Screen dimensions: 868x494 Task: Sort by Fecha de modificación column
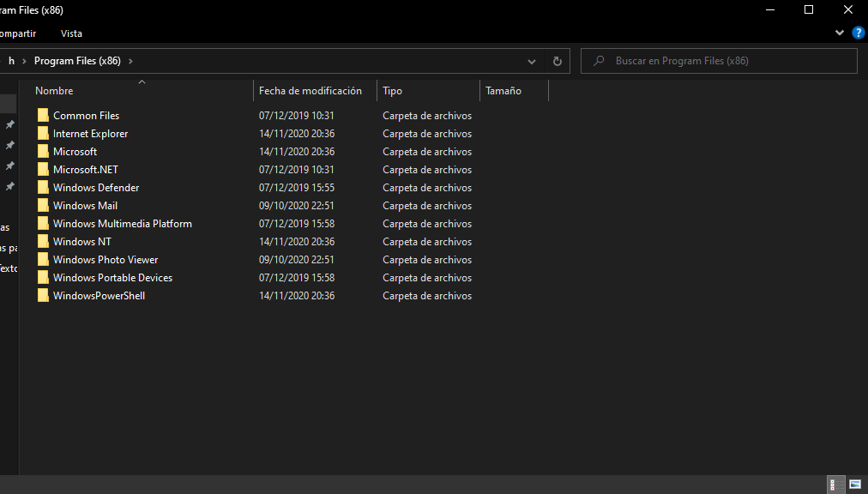(x=310, y=91)
